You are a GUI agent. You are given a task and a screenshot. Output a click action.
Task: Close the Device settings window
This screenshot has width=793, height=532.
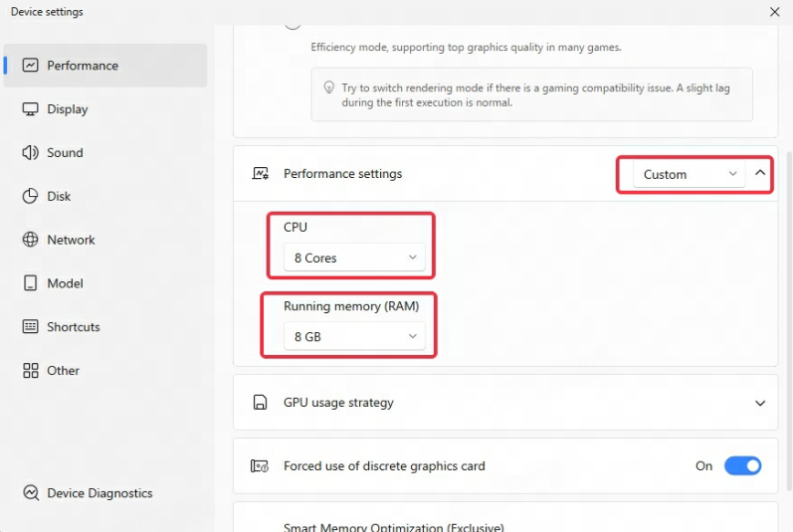(x=774, y=12)
